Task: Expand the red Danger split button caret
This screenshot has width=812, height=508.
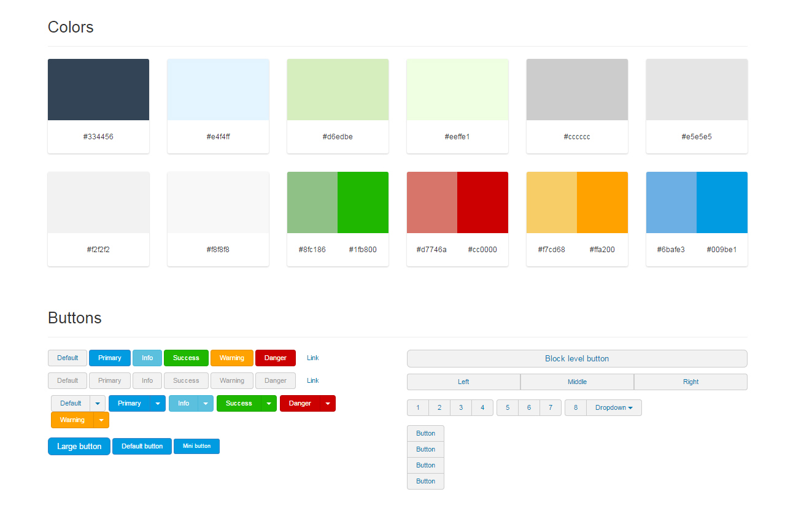Action: [328, 404]
